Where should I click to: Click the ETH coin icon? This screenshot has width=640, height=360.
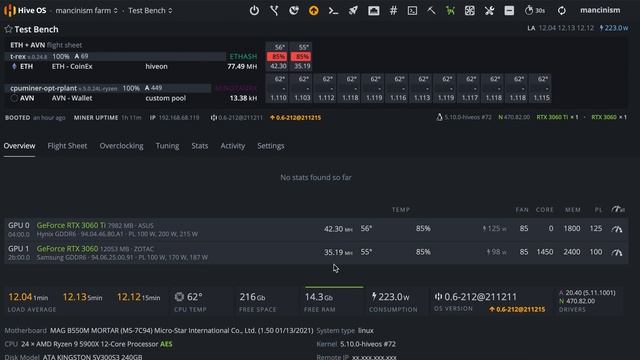pos(14,66)
